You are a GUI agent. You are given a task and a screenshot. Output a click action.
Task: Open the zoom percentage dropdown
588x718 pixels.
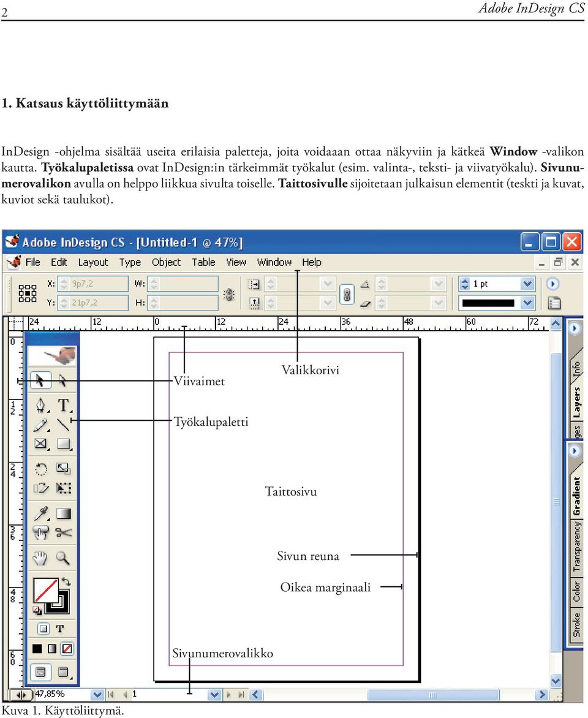[x=97, y=695]
